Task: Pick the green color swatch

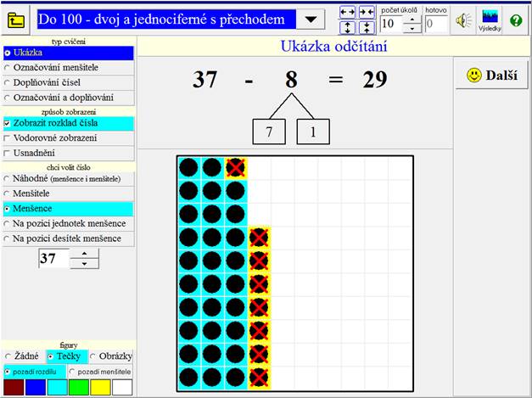Action: [x=79, y=388]
